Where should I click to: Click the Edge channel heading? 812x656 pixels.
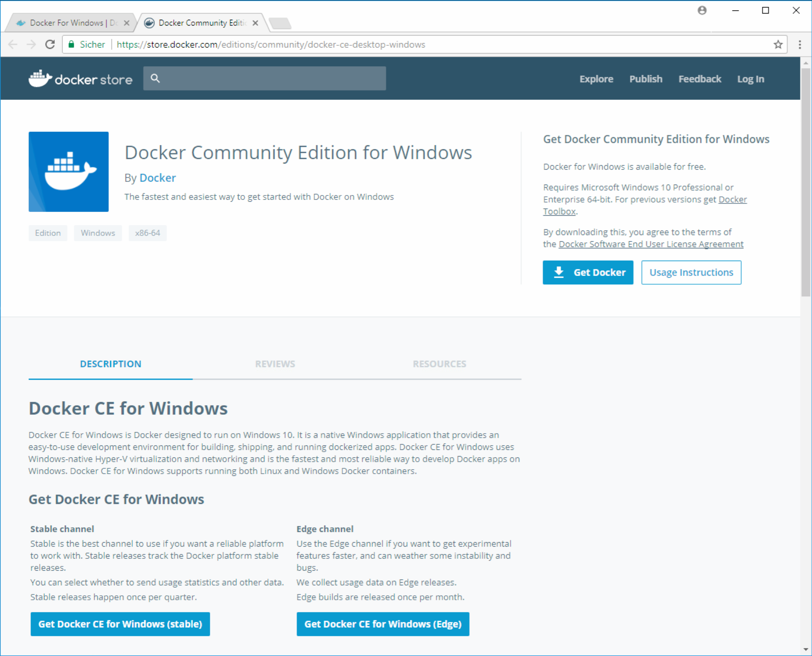[325, 529]
